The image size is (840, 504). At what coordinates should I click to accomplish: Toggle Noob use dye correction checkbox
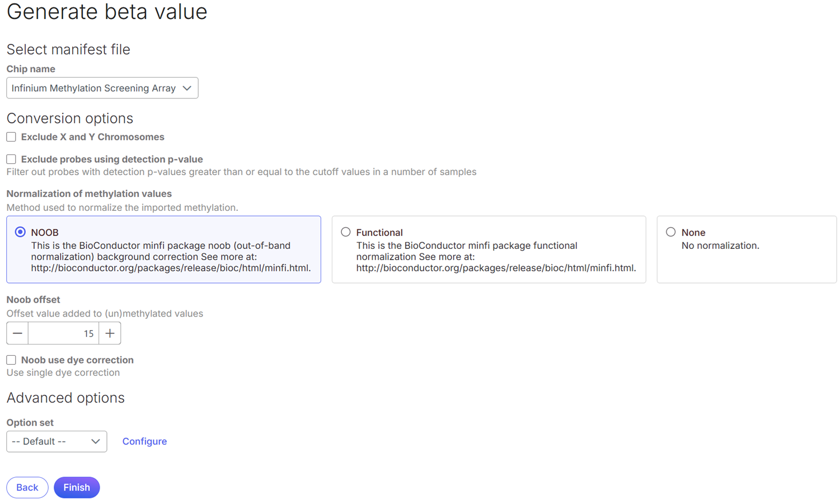point(11,360)
